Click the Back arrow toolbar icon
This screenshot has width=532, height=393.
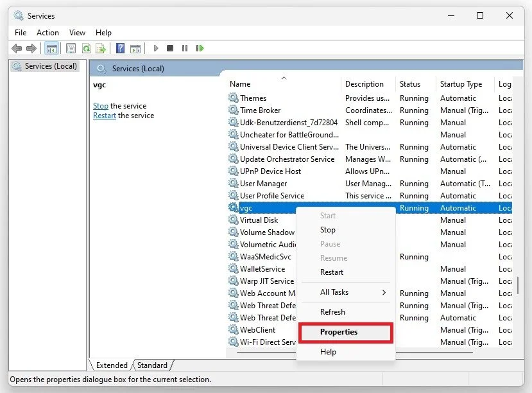tap(17, 48)
